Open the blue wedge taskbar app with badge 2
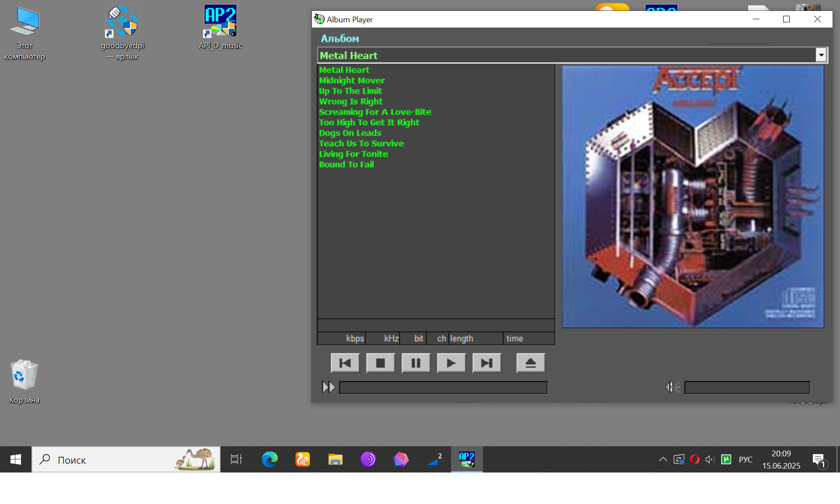The height and width of the screenshot is (504, 840). point(434,459)
